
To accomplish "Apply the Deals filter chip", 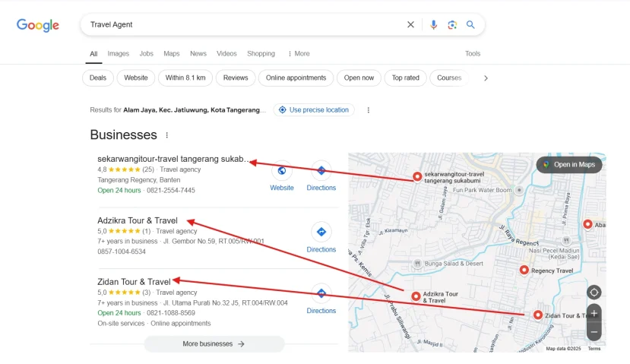I will coord(98,78).
